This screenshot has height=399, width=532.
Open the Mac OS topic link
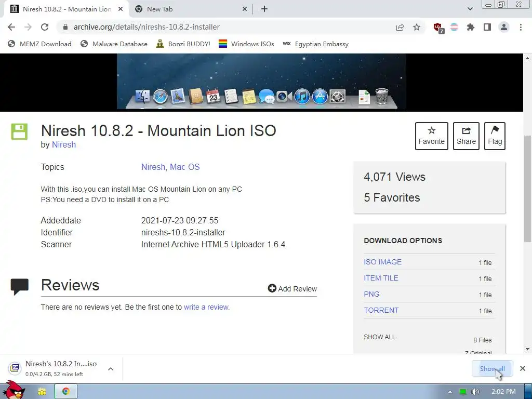click(x=184, y=167)
